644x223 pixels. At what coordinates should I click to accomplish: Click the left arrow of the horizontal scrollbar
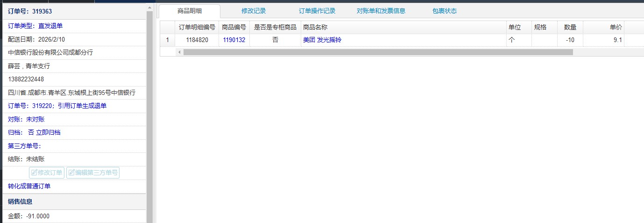(179, 52)
